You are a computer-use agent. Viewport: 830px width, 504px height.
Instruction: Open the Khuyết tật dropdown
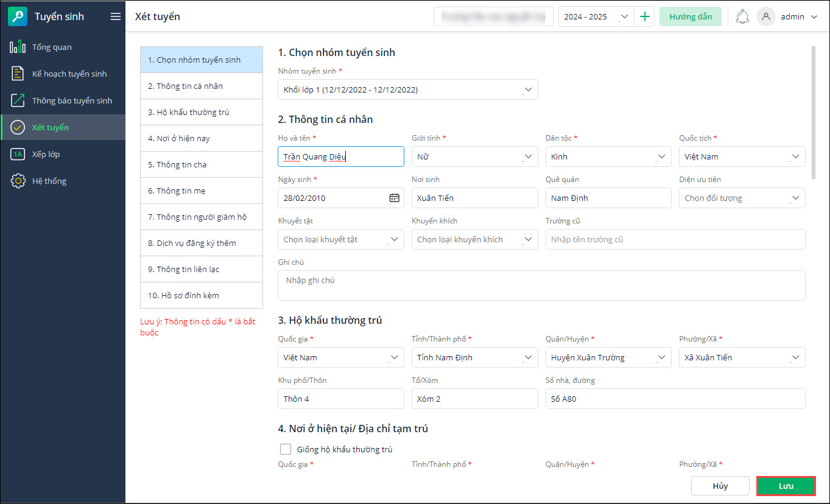341,239
